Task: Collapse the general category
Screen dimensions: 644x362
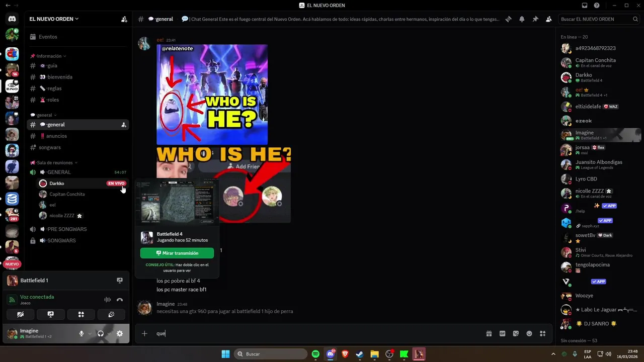Action: click(44, 115)
